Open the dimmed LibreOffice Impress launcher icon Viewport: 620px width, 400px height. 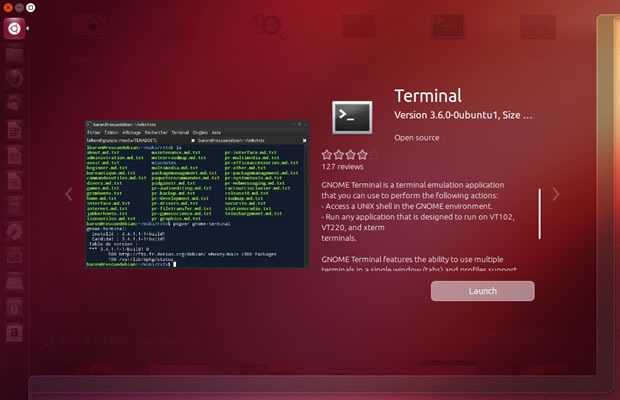point(14,181)
